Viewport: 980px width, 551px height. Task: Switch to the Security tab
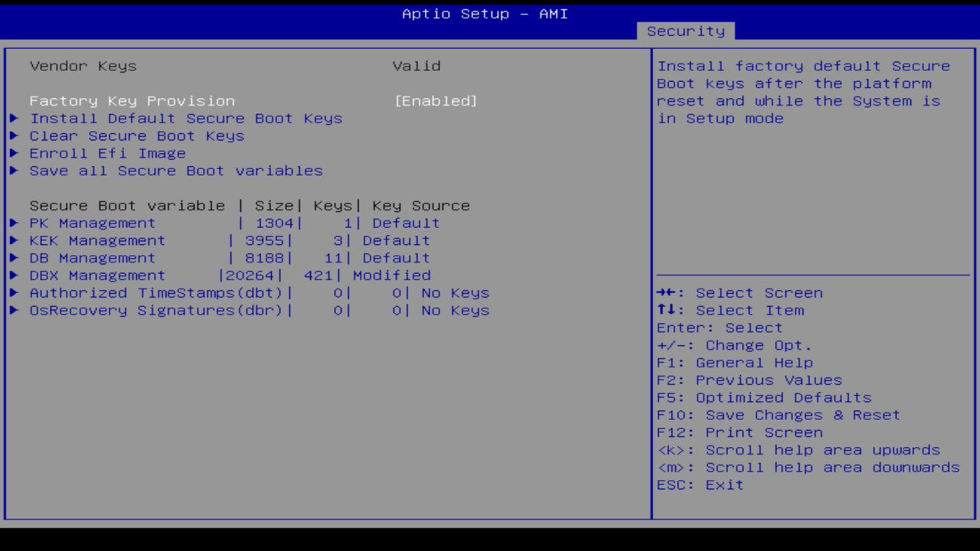(x=686, y=31)
